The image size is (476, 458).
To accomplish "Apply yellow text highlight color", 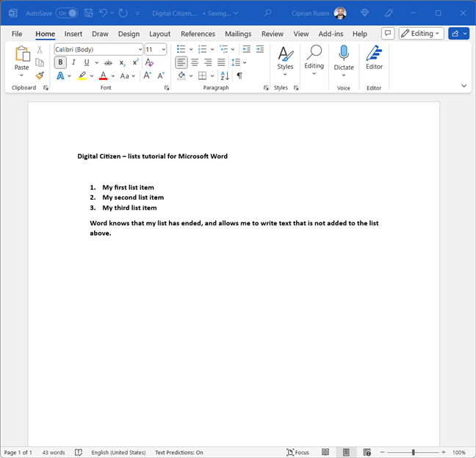I will coord(82,76).
